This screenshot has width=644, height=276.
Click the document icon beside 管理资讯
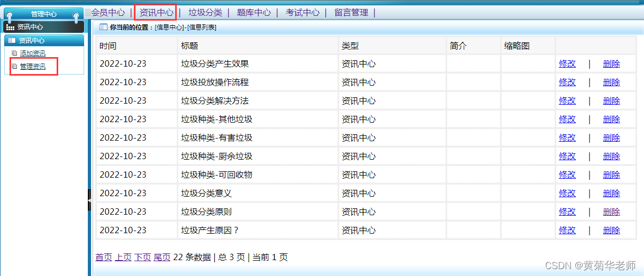14,66
